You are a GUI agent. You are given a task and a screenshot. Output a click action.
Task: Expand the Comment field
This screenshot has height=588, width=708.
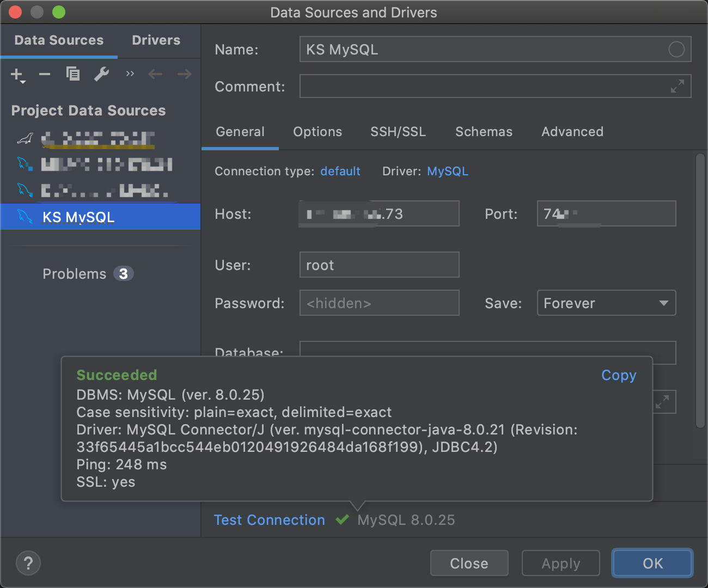677,86
